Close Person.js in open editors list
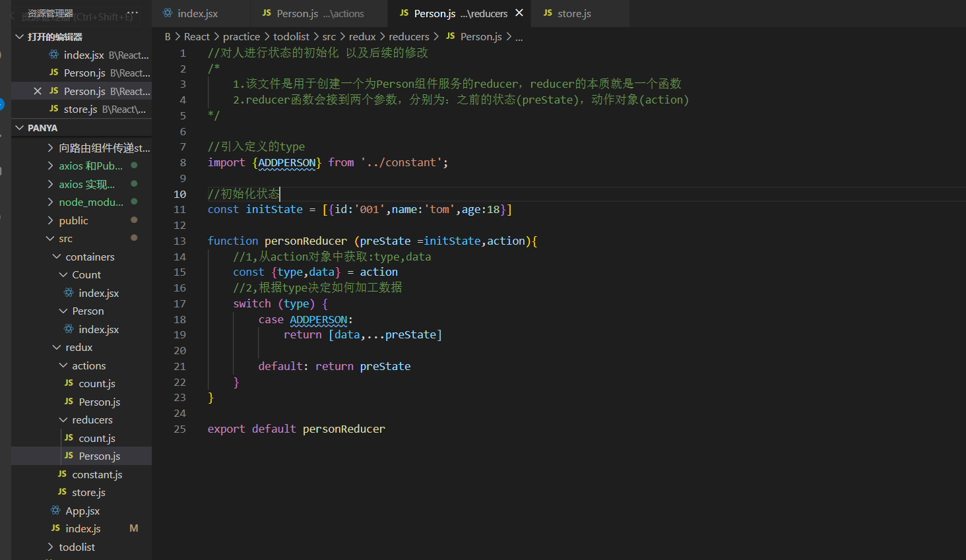The width and height of the screenshot is (966, 560). pyautogui.click(x=38, y=91)
